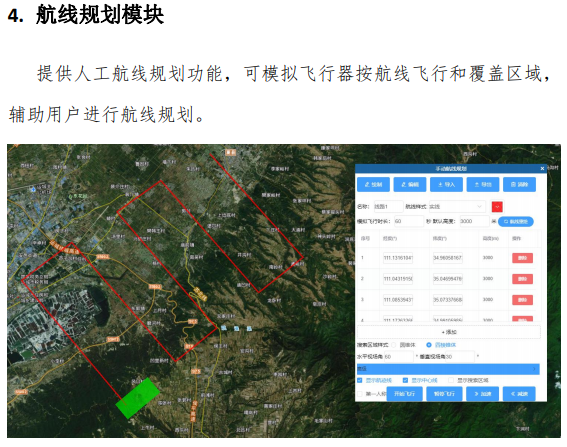Click the 导出 (export) button

click(483, 184)
